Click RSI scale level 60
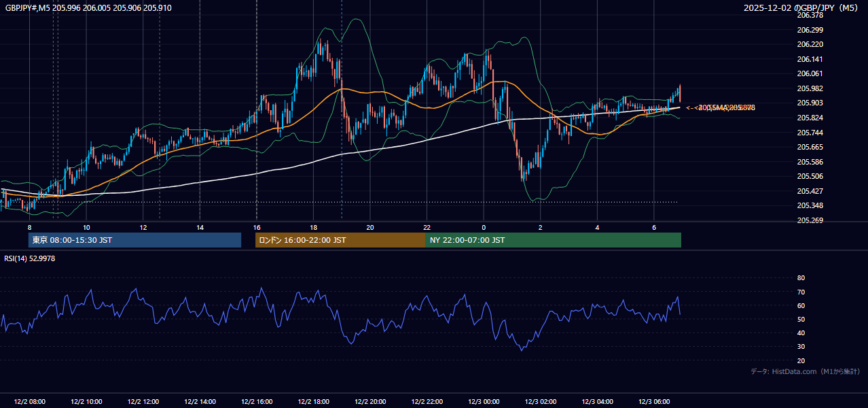The width and height of the screenshot is (868, 408). coord(801,305)
